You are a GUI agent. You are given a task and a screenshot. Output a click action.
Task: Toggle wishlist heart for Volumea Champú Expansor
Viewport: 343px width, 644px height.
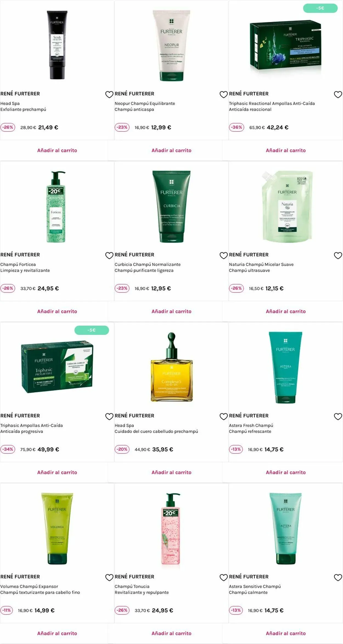(x=109, y=578)
